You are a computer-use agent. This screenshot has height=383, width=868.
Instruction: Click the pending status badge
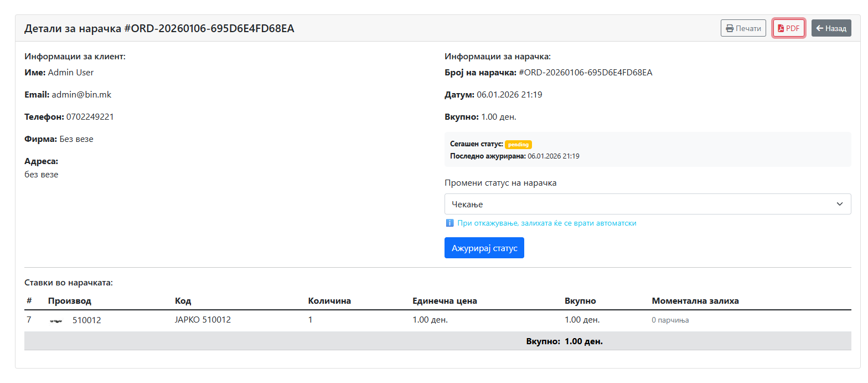click(x=518, y=145)
